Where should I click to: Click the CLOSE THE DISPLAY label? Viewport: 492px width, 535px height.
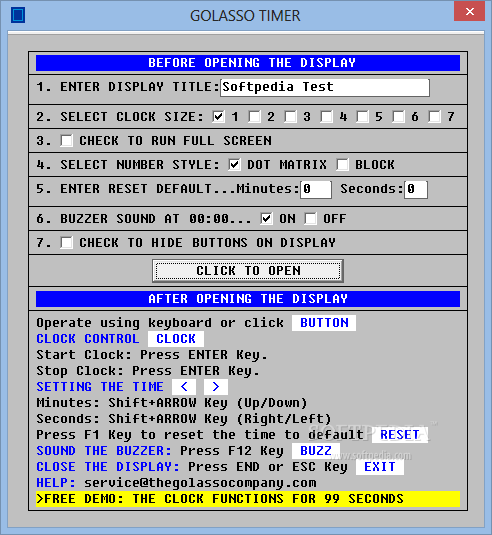point(108,467)
